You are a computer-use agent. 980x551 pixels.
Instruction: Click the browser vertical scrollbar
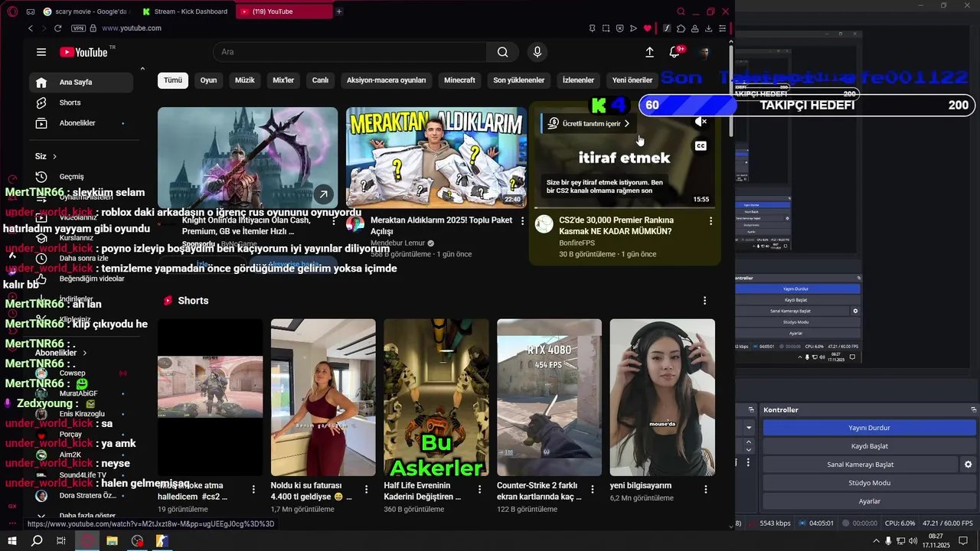click(730, 92)
